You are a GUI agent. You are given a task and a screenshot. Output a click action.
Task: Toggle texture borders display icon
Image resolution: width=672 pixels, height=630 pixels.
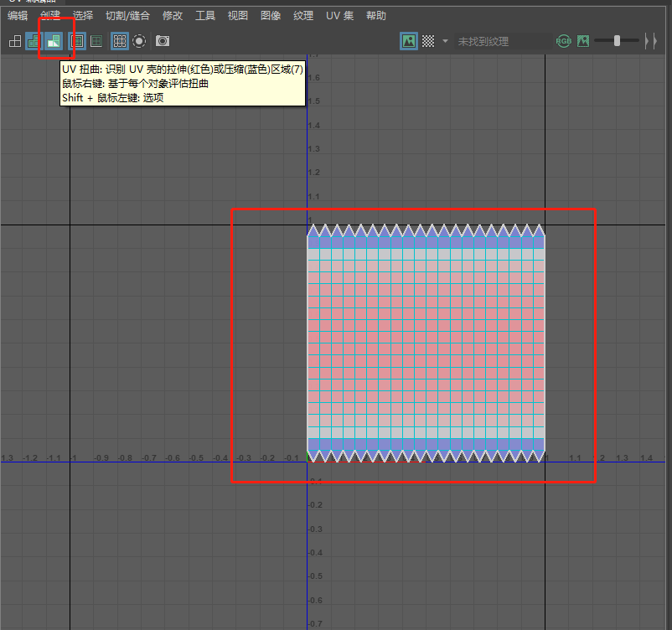(x=77, y=41)
